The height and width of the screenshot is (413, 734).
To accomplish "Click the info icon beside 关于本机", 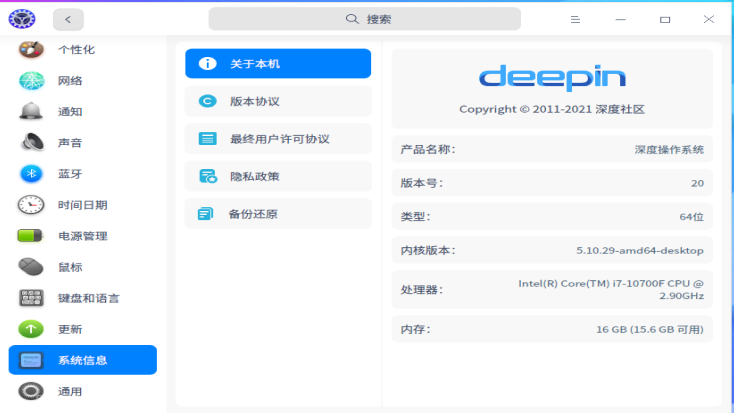I will click(x=207, y=64).
